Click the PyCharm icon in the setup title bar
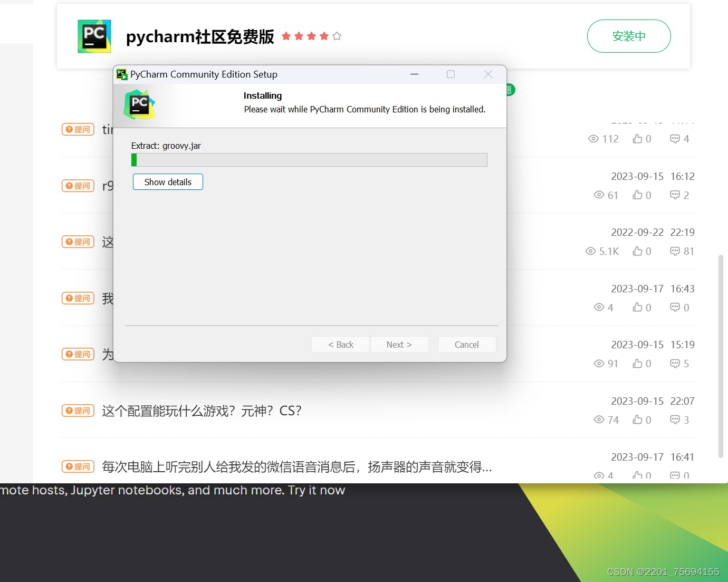Viewport: 728px width, 582px height. tap(121, 74)
